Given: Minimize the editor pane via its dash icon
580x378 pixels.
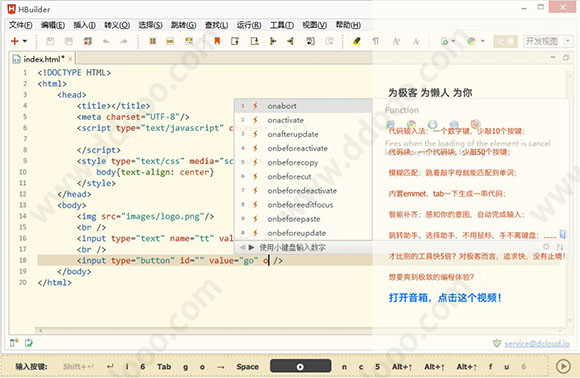Looking at the screenshot, I should tap(553, 57).
